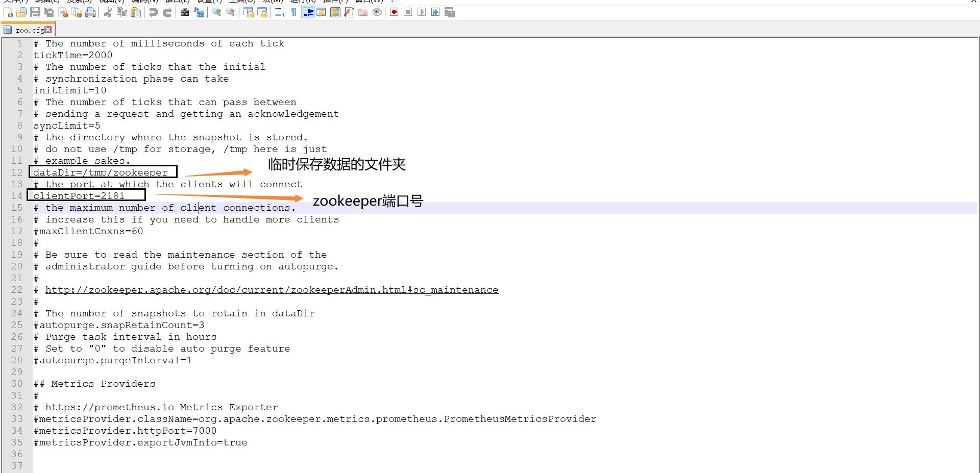Image resolution: width=980 pixels, height=473 pixels.
Task: Open the Replace dialog icon
Action: (199, 12)
